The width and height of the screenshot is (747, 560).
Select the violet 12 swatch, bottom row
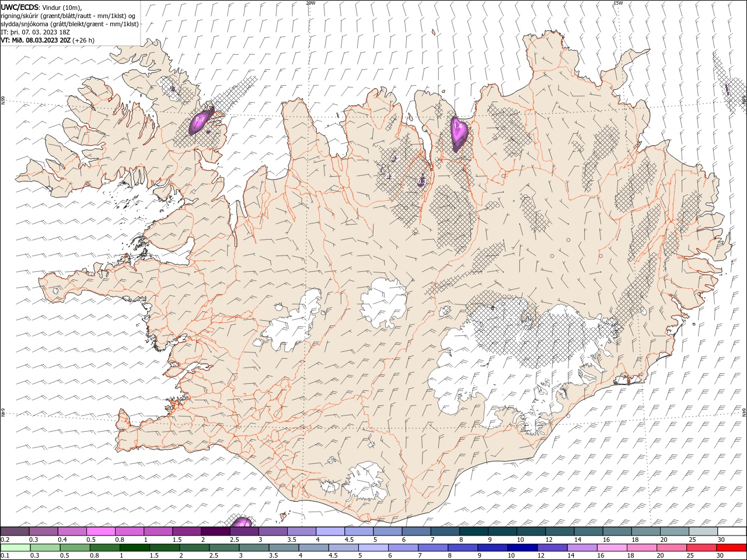[552, 548]
